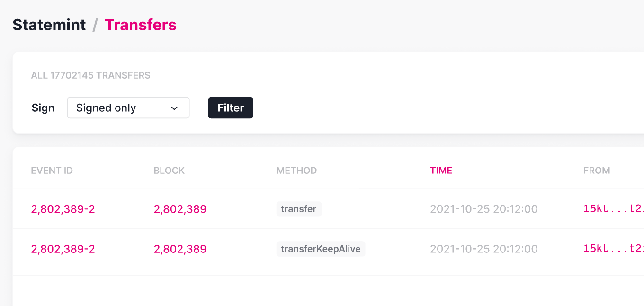The image size is (644, 306).
Task: Open block link on the transferKeepAlive row
Action: click(180, 249)
